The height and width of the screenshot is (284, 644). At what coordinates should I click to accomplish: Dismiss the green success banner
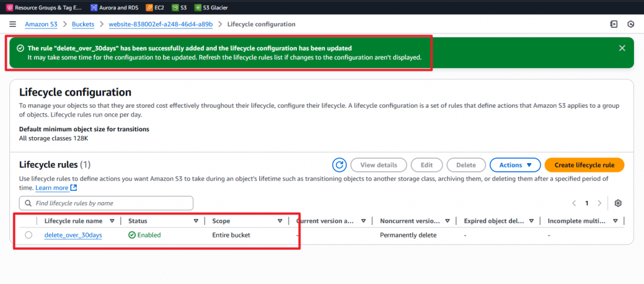click(622, 48)
